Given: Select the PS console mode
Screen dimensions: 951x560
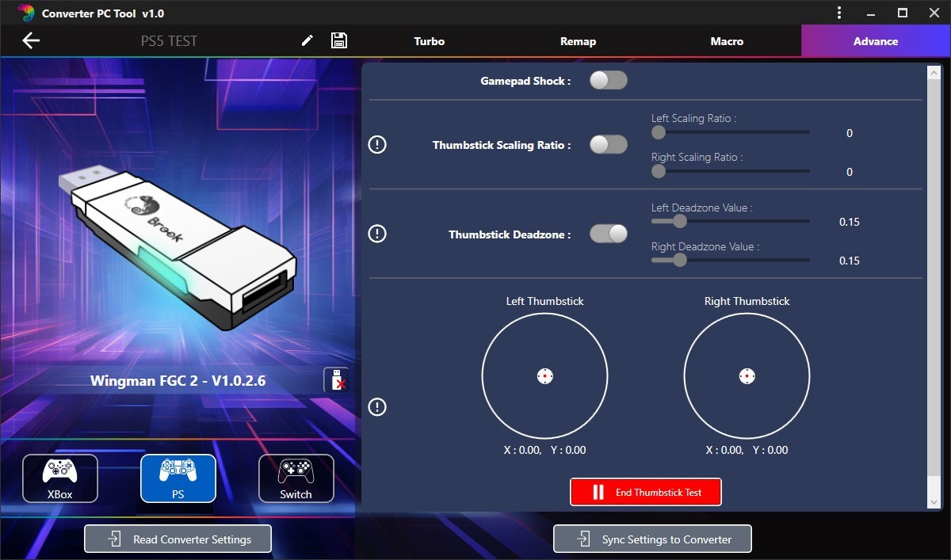Looking at the screenshot, I should coord(178,478).
